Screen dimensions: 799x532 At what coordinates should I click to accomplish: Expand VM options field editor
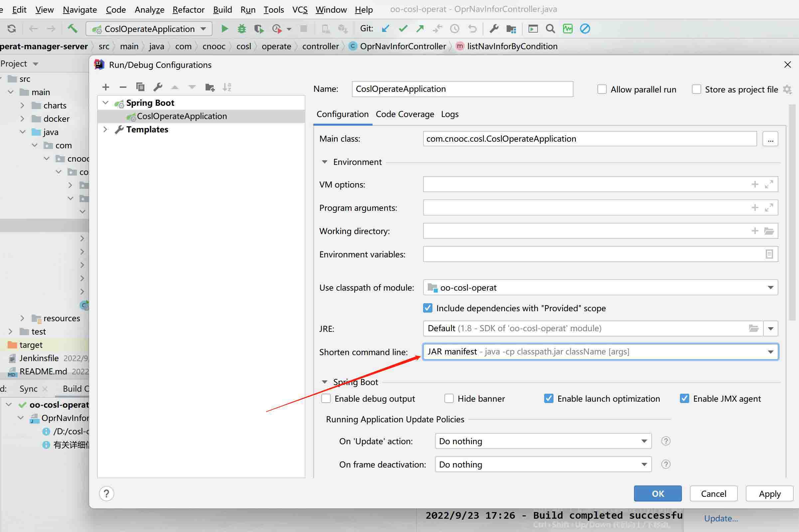(x=769, y=184)
